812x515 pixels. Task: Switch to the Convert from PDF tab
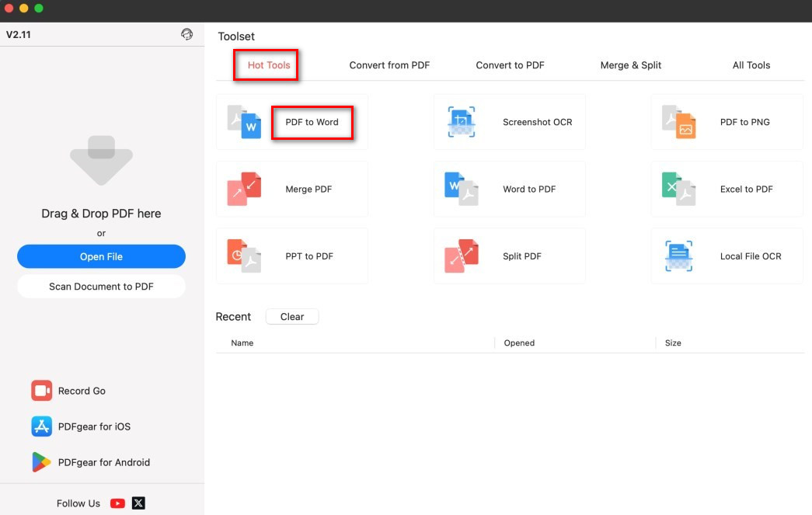[x=389, y=65]
